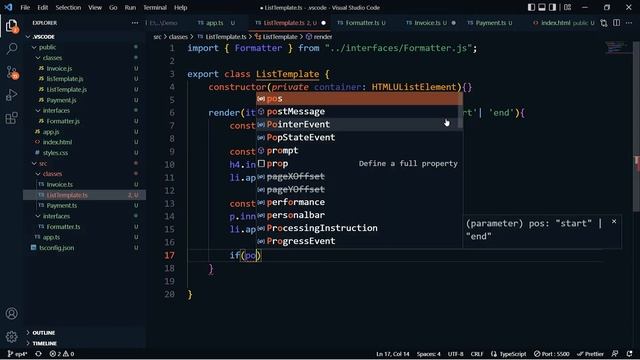
Task: Open notifications bell in status bar
Action: 629,354
